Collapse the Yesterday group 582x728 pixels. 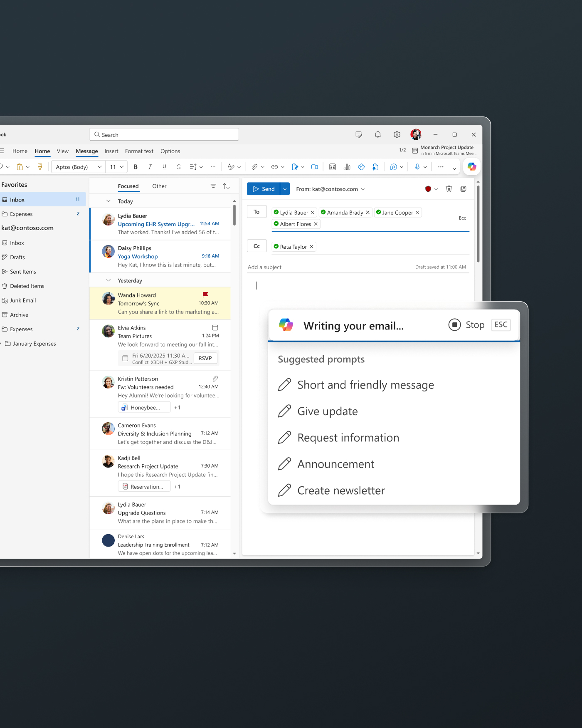(109, 280)
